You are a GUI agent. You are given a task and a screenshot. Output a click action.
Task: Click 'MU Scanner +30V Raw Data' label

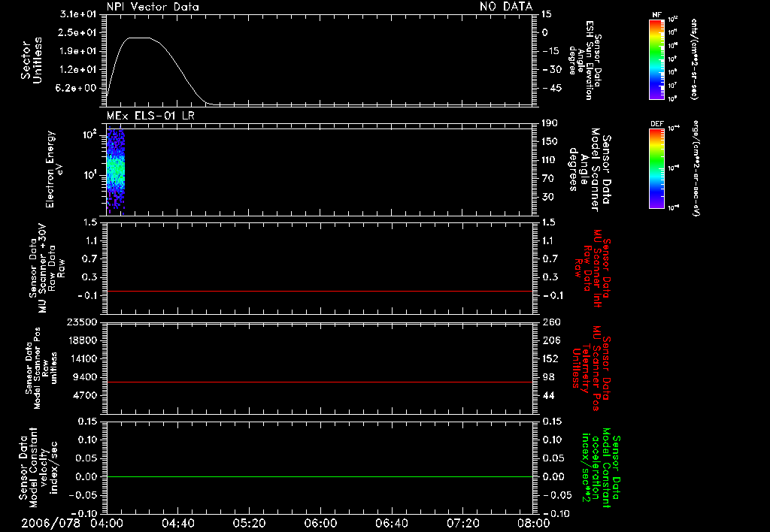click(47, 268)
